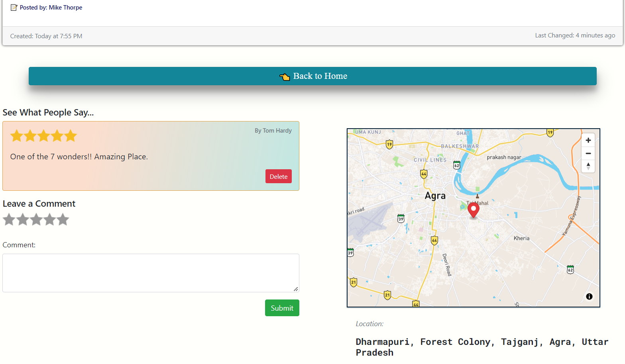Click the Agra city label on map
Image resolution: width=625 pixels, height=364 pixels.
coord(435,196)
